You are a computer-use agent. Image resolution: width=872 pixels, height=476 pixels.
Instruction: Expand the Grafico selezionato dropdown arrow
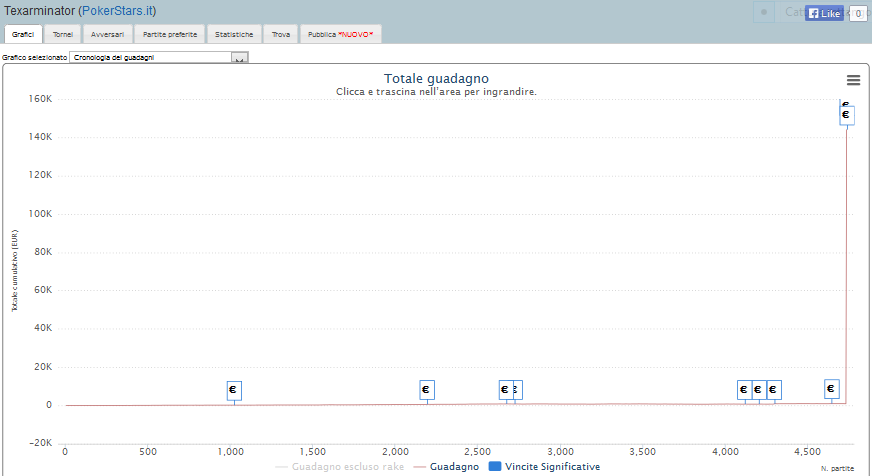point(240,57)
